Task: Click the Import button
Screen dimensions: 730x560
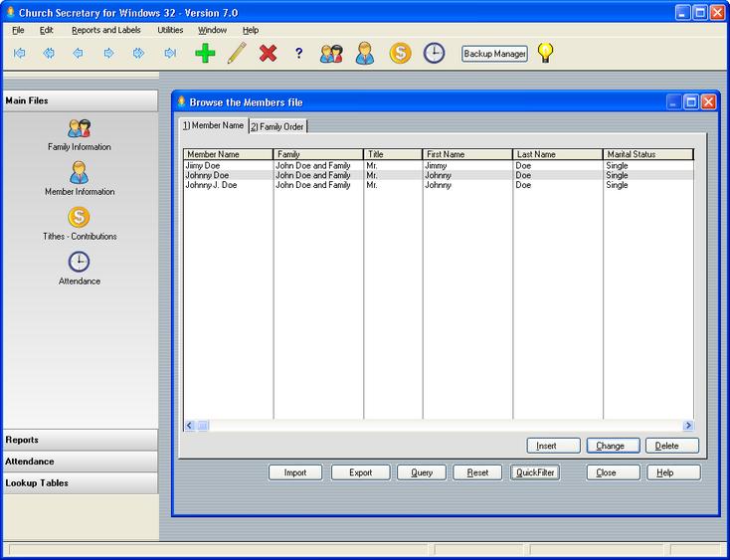Action: (295, 472)
